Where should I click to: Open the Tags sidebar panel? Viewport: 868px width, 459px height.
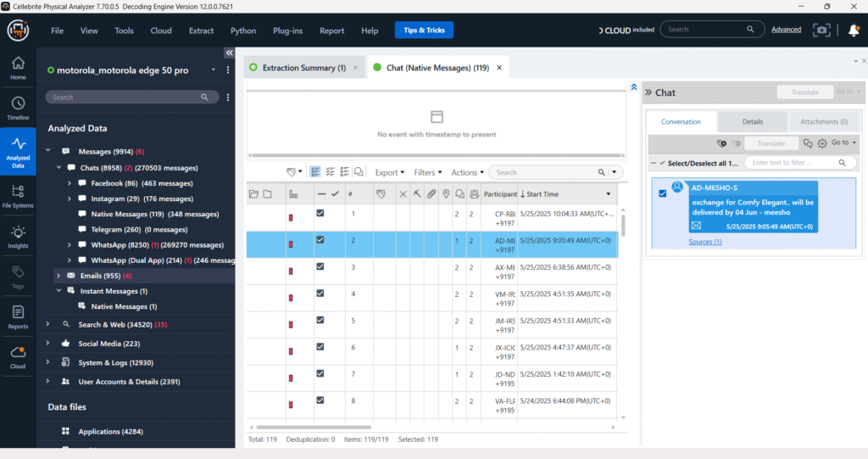click(18, 277)
